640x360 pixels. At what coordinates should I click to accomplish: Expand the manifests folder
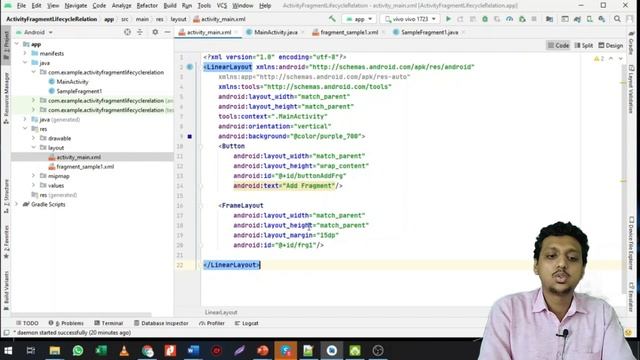pos(25,53)
